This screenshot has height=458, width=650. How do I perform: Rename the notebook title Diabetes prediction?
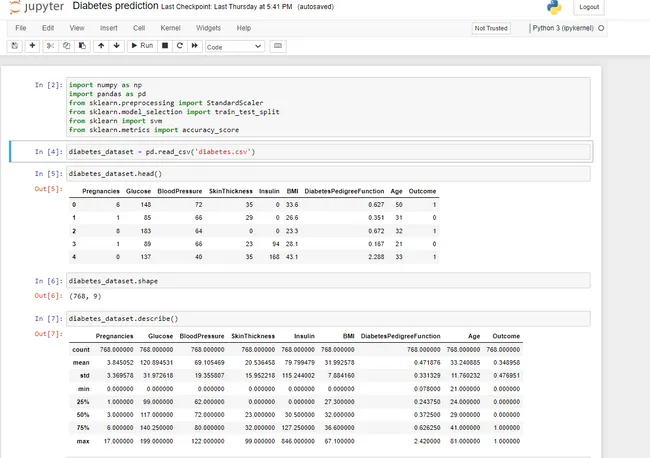point(115,6)
